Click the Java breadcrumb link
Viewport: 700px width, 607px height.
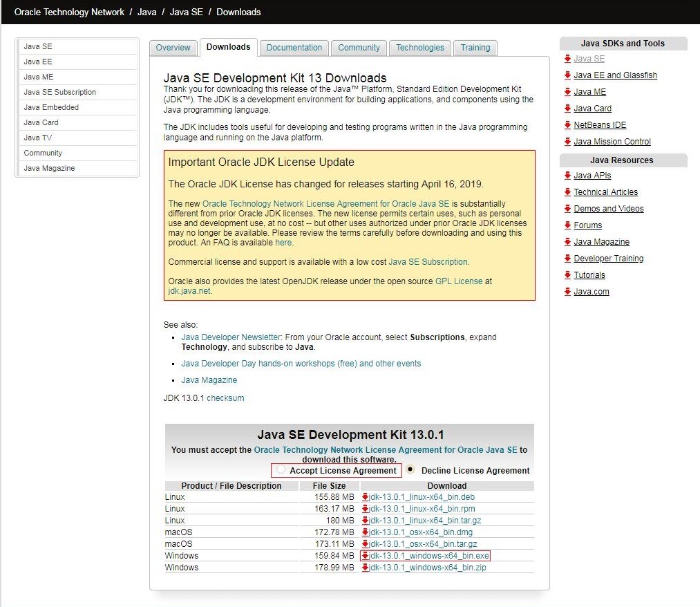pyautogui.click(x=147, y=12)
